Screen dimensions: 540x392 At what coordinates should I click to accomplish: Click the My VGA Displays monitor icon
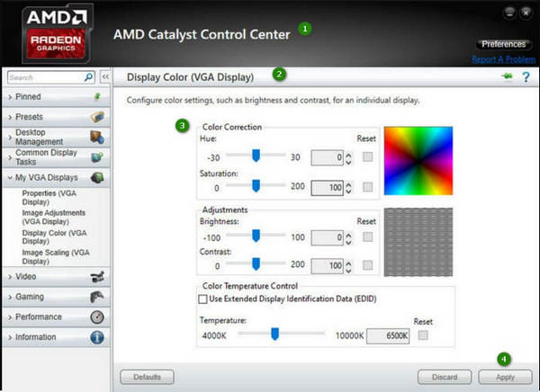pyautogui.click(x=97, y=178)
